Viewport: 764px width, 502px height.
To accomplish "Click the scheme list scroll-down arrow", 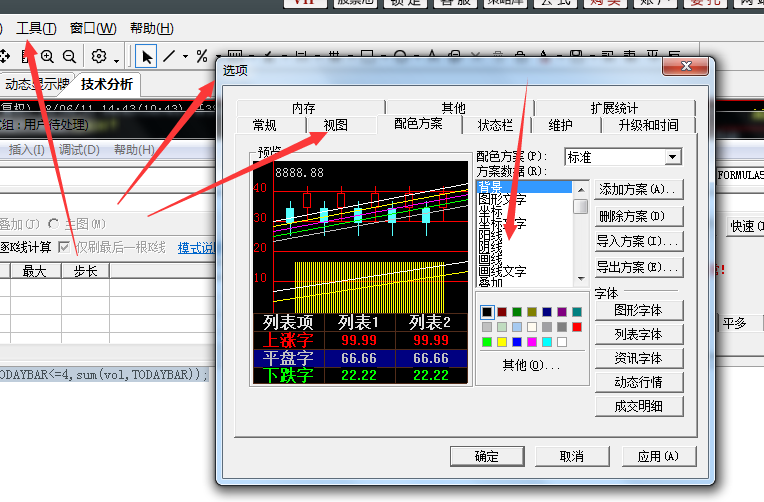I will 580,279.
